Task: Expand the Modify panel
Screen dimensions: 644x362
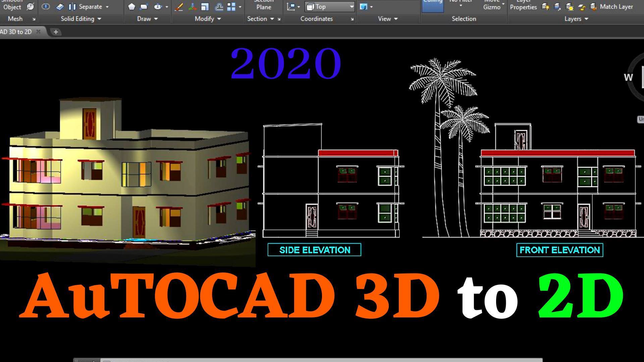Action: tap(208, 19)
